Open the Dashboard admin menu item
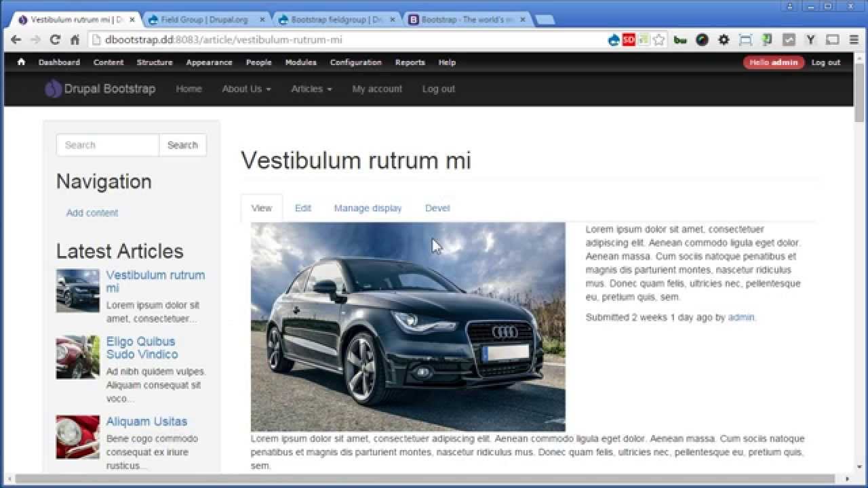 click(59, 62)
